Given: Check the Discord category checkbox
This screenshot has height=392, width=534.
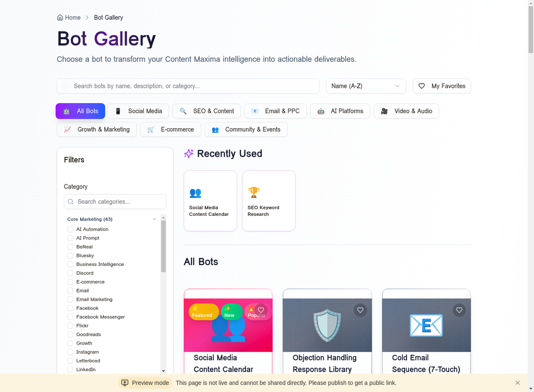Looking at the screenshot, I should [x=69, y=273].
